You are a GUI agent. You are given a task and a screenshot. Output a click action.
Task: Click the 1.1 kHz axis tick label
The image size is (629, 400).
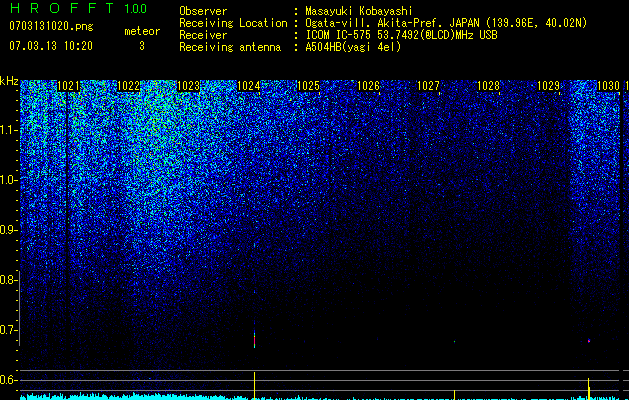8,130
